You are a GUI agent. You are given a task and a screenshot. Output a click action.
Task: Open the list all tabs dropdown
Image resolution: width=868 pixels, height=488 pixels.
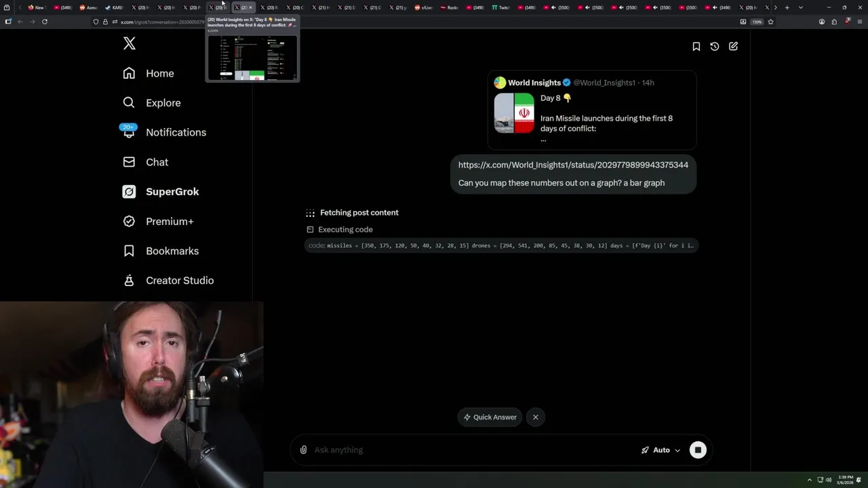coord(801,7)
